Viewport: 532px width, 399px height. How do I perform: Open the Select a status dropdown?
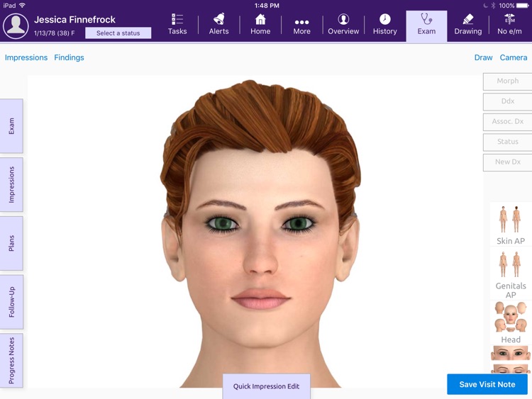pos(118,33)
